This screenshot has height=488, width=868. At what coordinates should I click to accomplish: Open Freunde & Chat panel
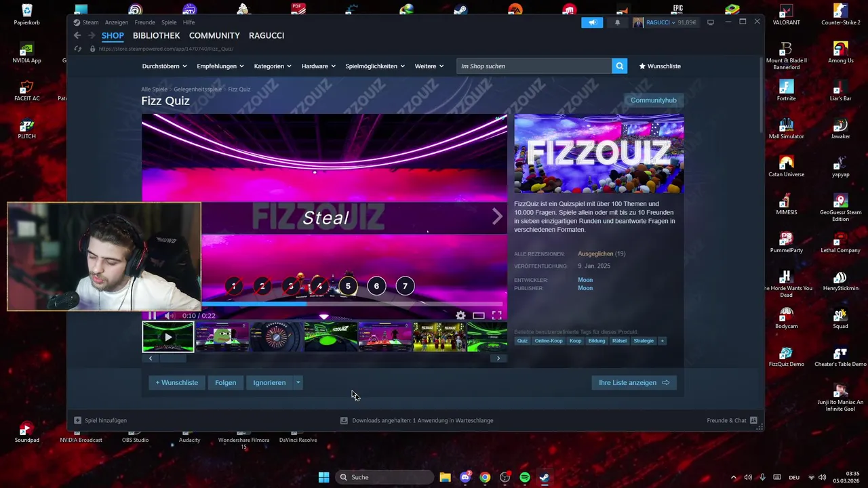tap(732, 420)
